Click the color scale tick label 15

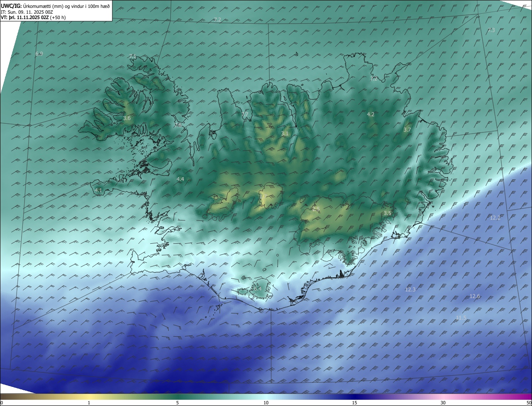click(355, 403)
